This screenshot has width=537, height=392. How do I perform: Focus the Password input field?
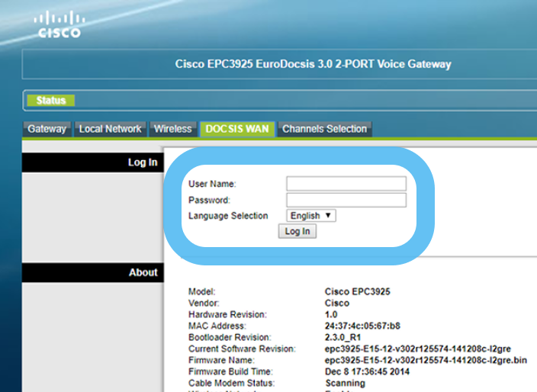pos(346,200)
